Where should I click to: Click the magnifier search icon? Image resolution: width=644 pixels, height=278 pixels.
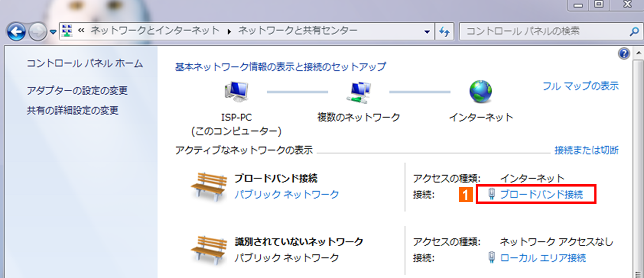click(x=634, y=31)
